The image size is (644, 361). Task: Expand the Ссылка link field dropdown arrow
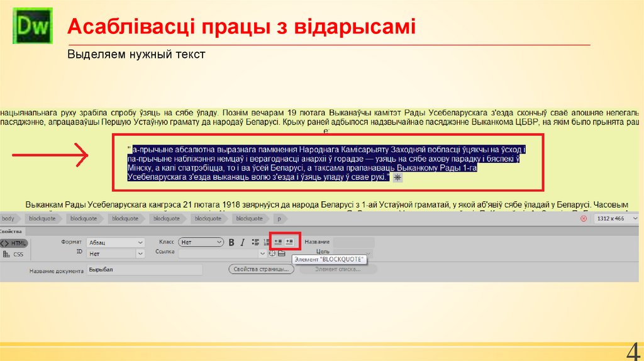click(x=262, y=253)
